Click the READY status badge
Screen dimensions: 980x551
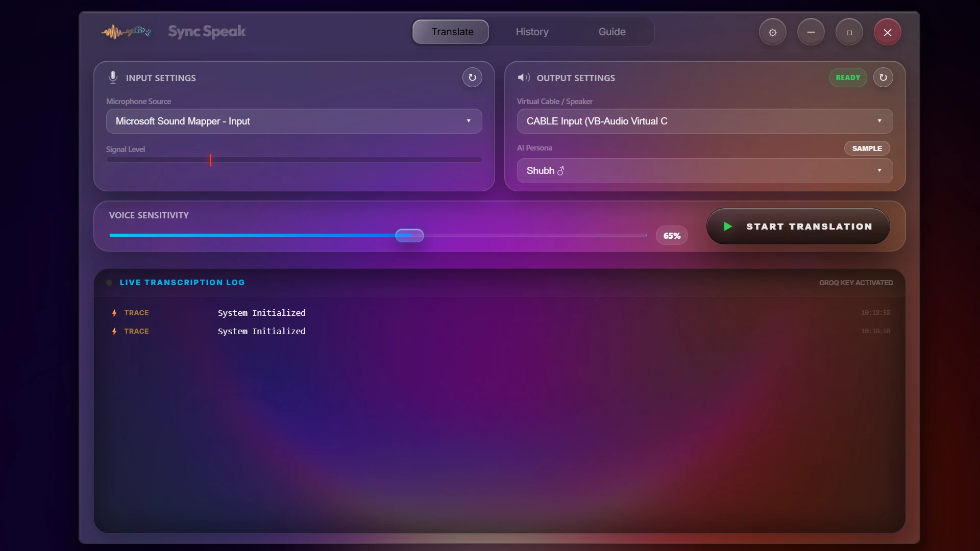[848, 78]
